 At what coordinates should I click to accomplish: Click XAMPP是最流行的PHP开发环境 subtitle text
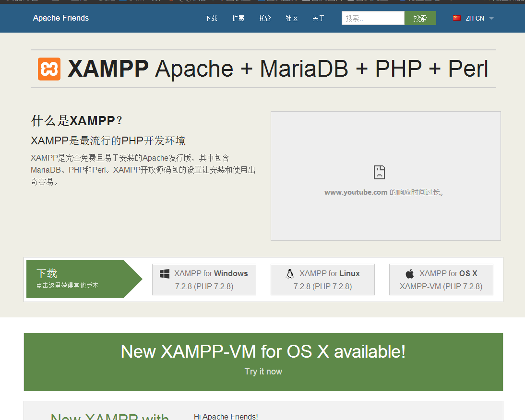coord(108,141)
